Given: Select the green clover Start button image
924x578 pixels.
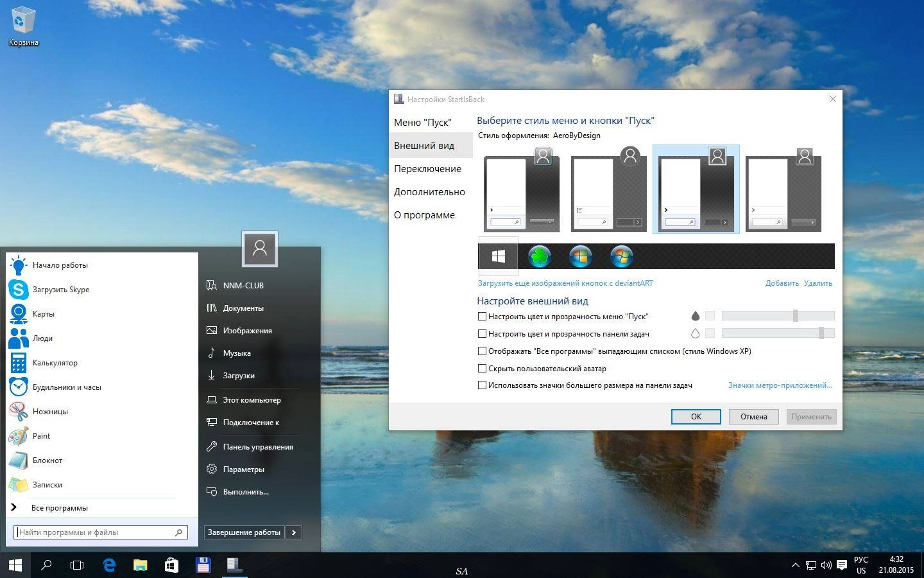Looking at the screenshot, I should 540,256.
